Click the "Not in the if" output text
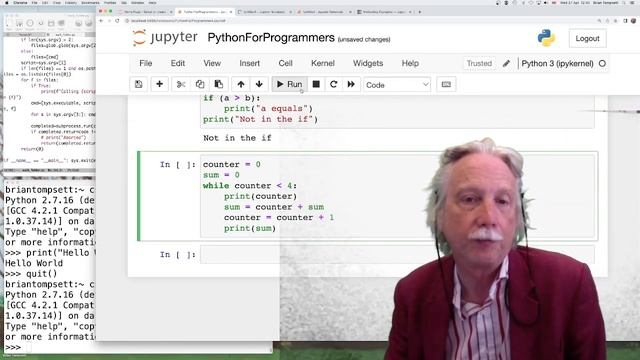Screen dimensions: 640x360 click(x=237, y=138)
